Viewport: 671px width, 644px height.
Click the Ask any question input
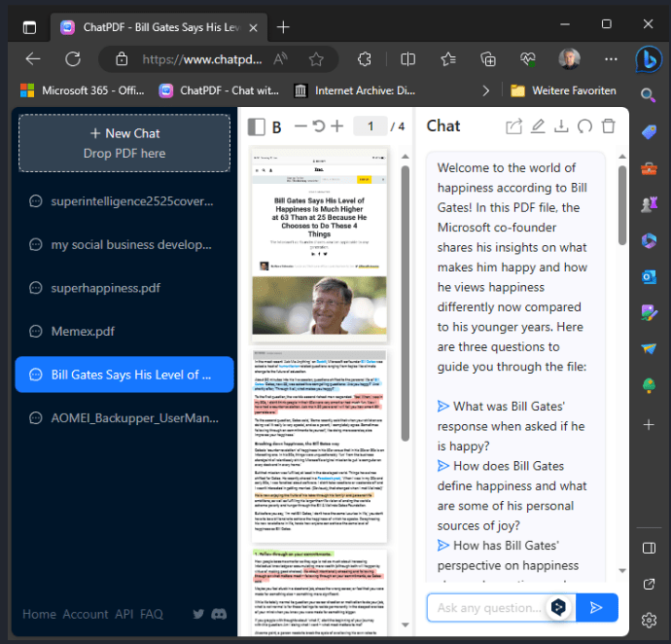tap(484, 608)
